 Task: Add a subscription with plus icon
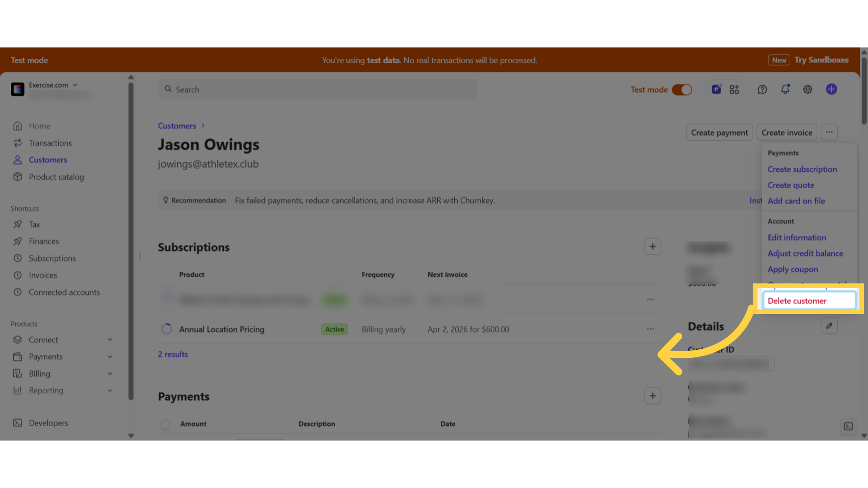(653, 247)
